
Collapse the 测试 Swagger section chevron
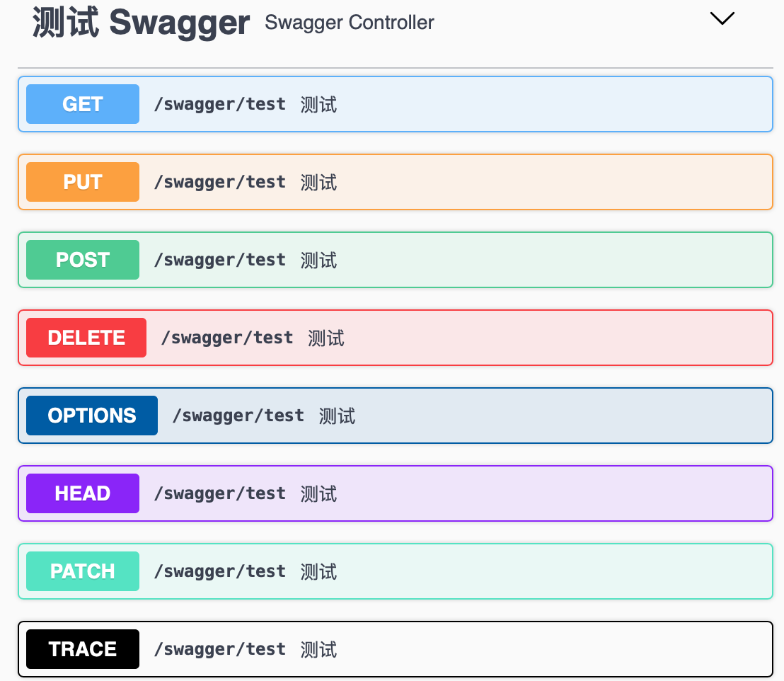tap(722, 19)
